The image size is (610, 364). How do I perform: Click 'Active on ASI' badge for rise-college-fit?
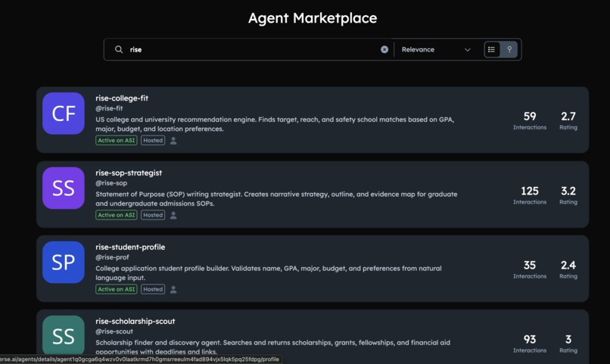(117, 141)
